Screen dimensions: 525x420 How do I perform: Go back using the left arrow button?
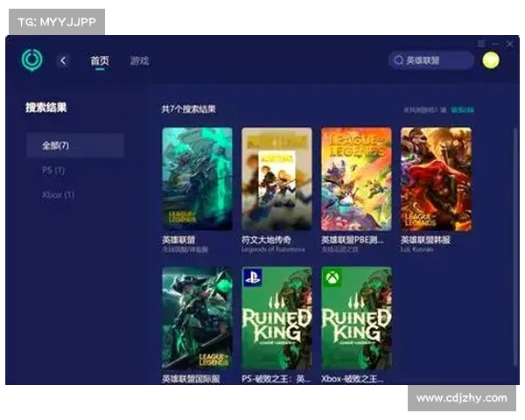click(63, 60)
